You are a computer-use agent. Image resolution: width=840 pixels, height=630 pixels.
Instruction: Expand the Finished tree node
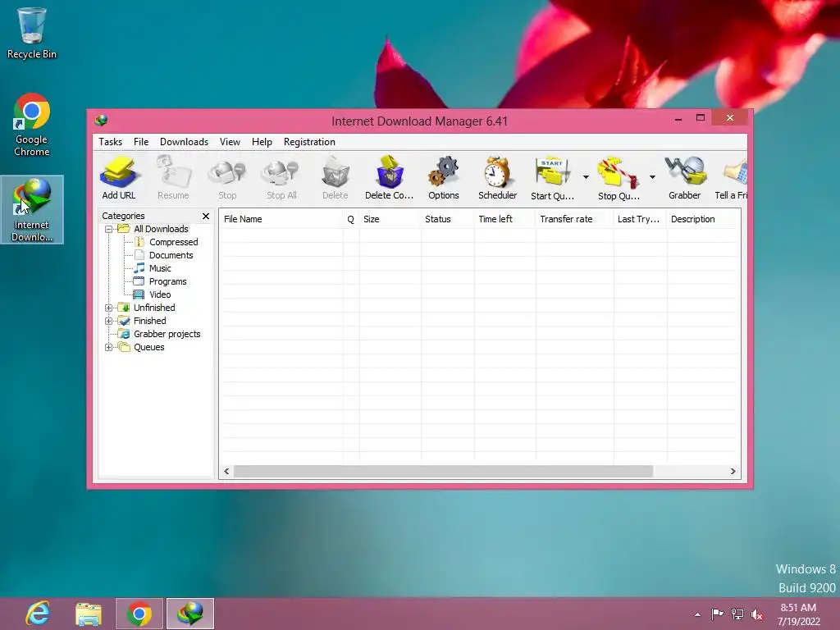point(109,321)
